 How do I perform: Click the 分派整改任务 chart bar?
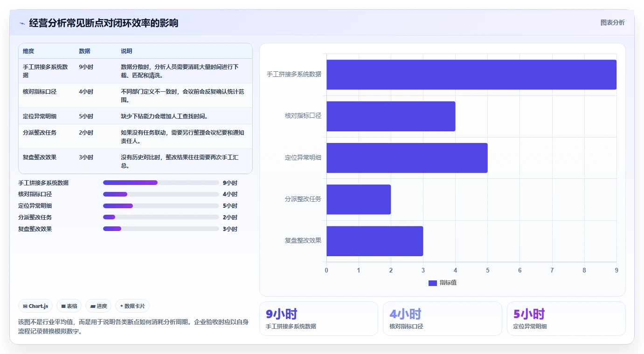click(359, 199)
